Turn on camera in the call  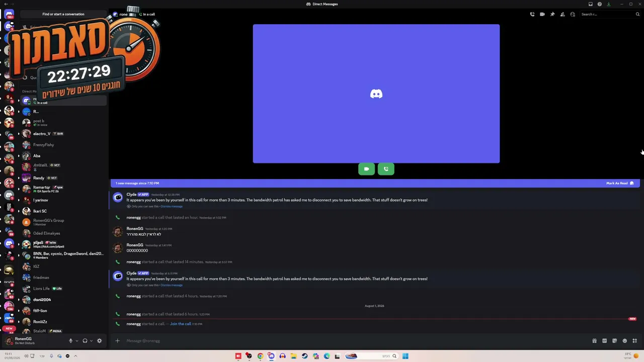tap(366, 169)
